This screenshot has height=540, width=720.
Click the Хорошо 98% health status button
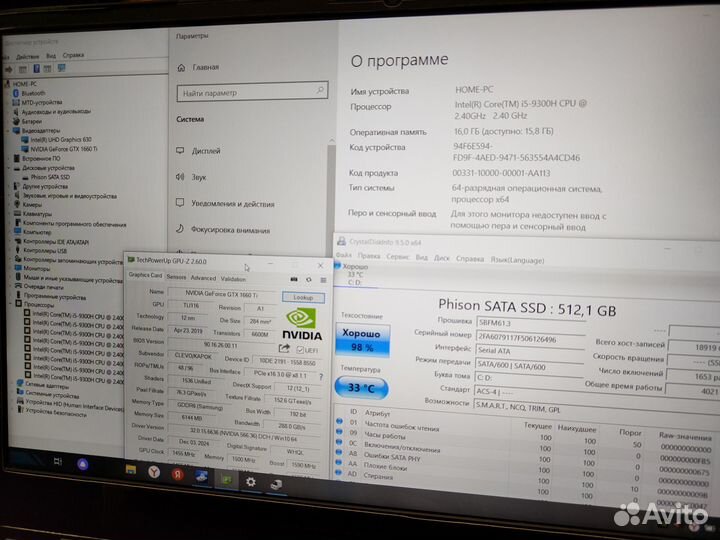point(361,339)
